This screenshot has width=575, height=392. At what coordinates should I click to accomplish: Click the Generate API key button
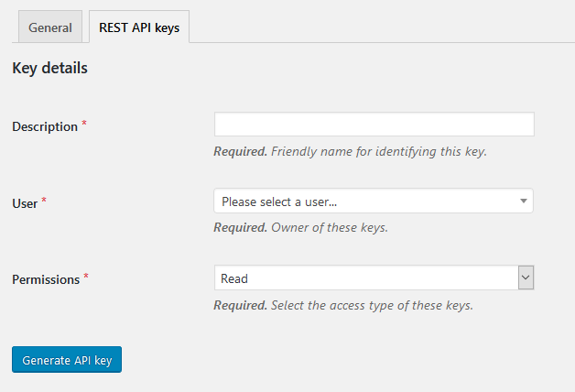[67, 360]
